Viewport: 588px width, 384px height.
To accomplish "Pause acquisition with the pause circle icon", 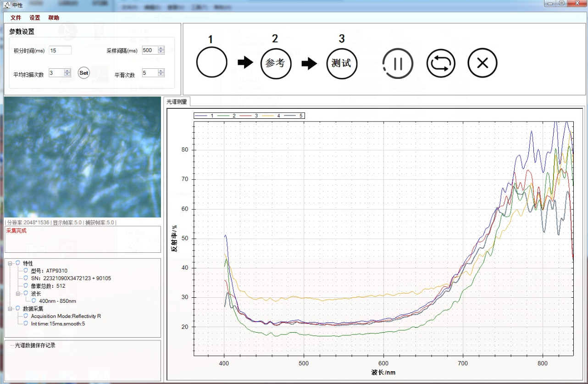I will tap(398, 63).
